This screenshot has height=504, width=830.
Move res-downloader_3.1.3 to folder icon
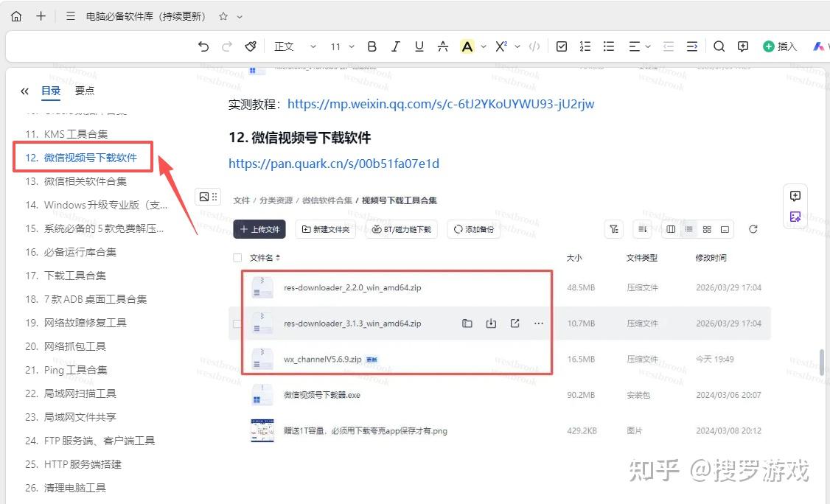click(x=467, y=323)
